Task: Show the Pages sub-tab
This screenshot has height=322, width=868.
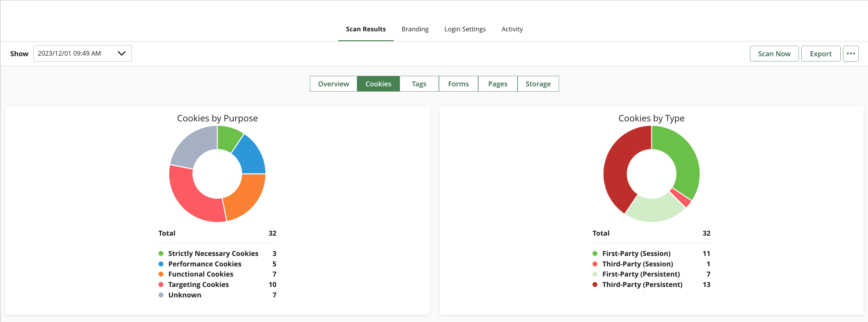Action: pyautogui.click(x=497, y=84)
